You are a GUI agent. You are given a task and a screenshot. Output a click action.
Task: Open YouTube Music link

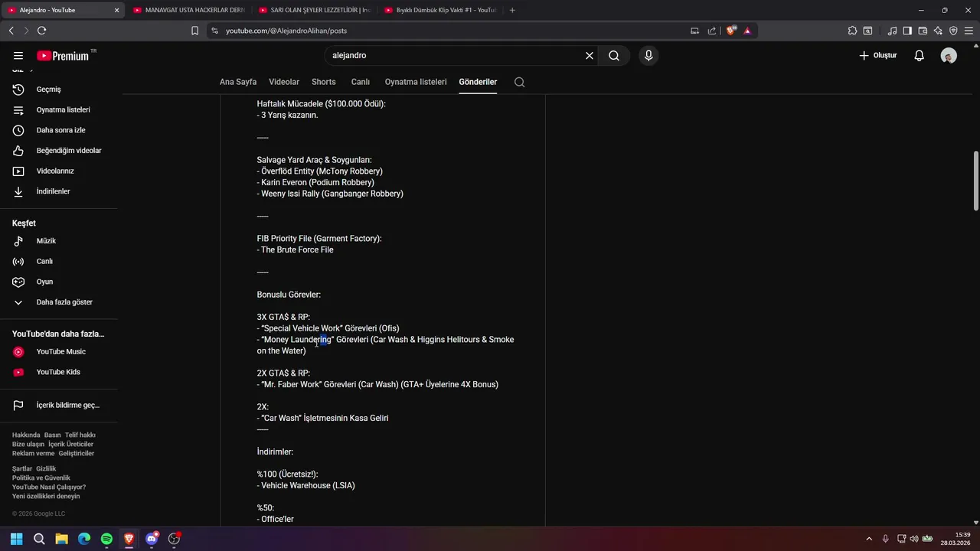(x=59, y=352)
